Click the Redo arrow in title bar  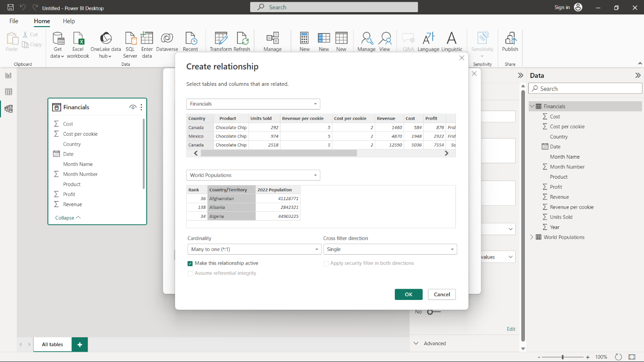tap(35, 7)
